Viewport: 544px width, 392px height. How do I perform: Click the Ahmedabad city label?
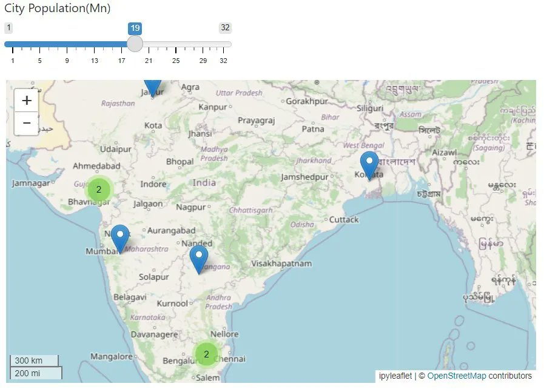96,166
